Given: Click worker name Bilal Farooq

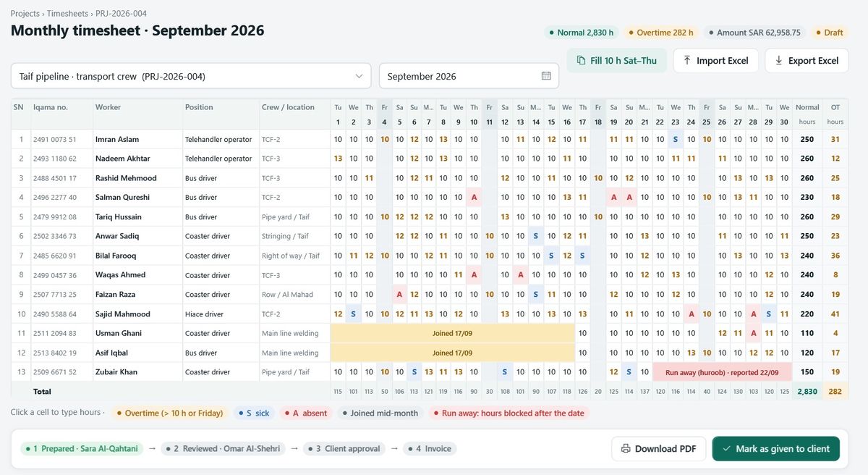Looking at the screenshot, I should pyautogui.click(x=116, y=256).
